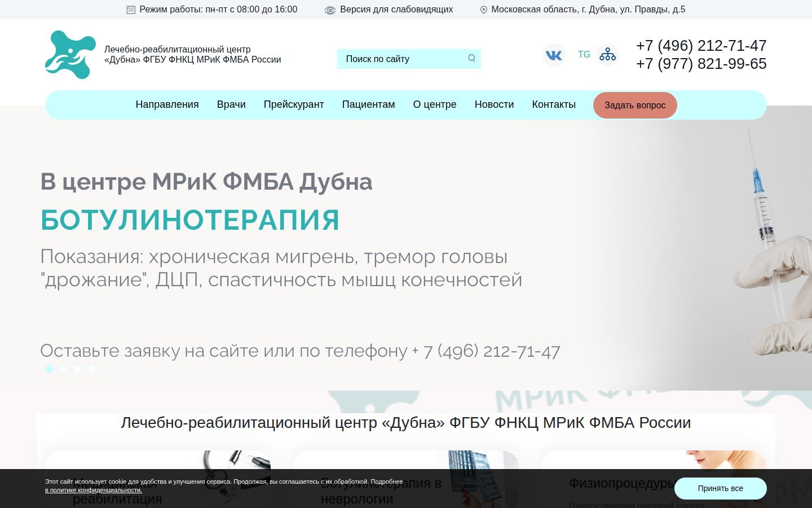This screenshot has width=812, height=508.
Task: Call the +7 (496) 212-71-47 number
Action: tap(701, 46)
